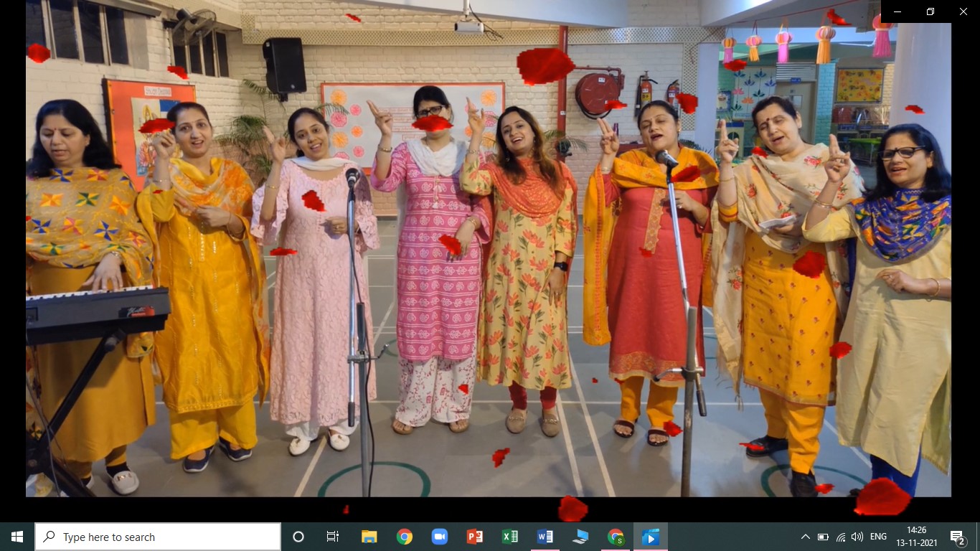Switch to the Word taskbar window

coord(545,537)
